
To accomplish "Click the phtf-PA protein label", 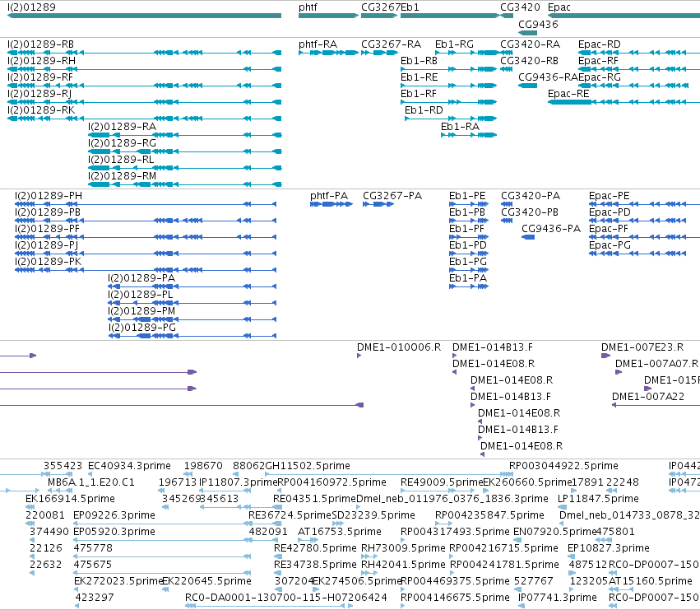I will [x=329, y=196].
